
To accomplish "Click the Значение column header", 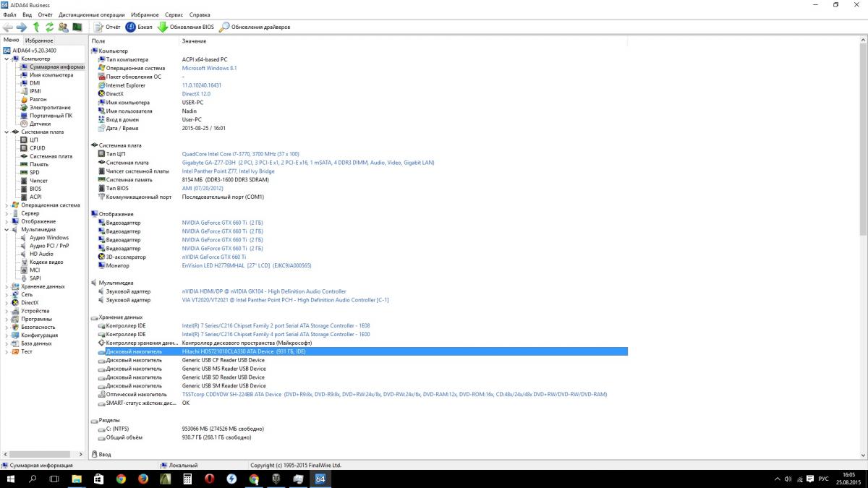I will coord(194,41).
